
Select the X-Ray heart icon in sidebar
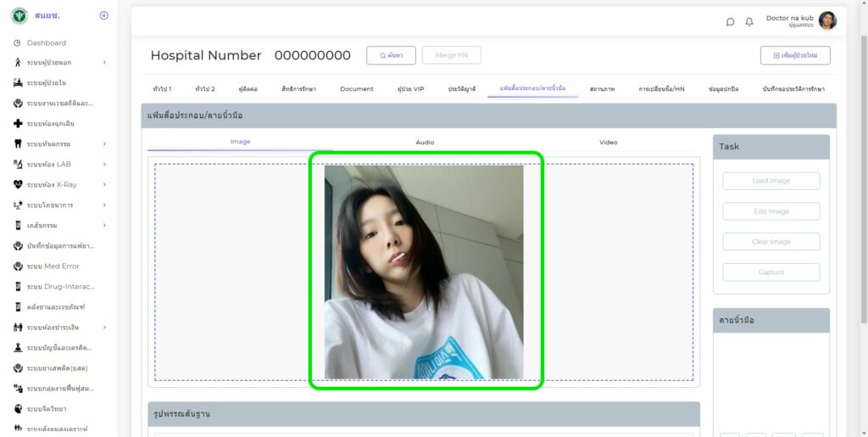click(18, 185)
